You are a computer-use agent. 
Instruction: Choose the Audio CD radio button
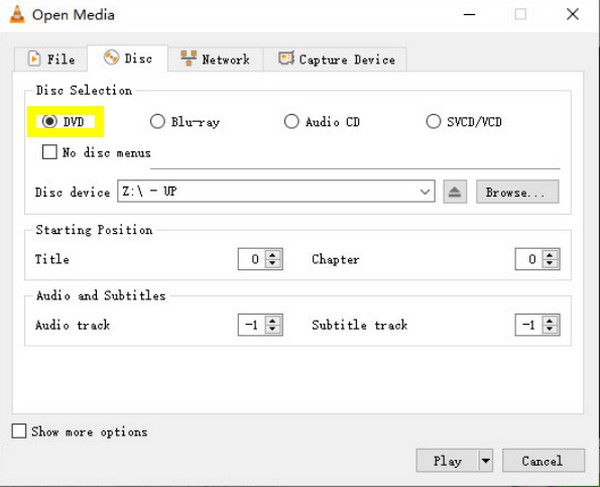(x=291, y=122)
